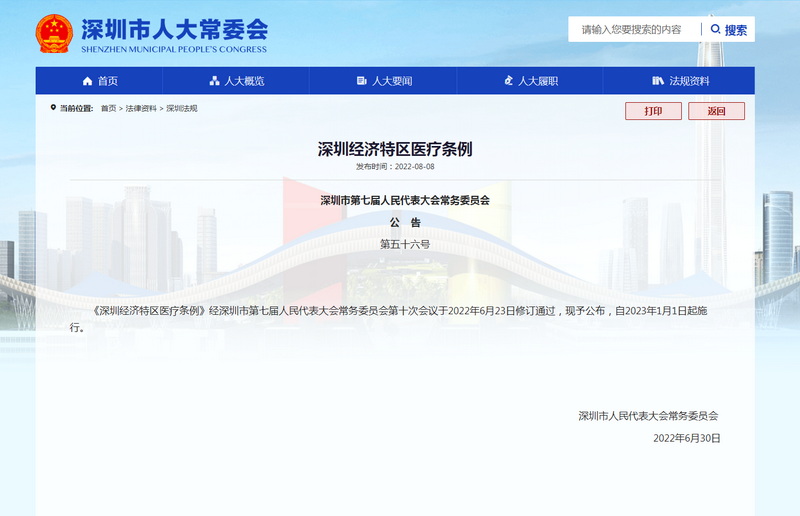
Task: Select 法规资料 in the navigation bar
Action: coord(689,81)
